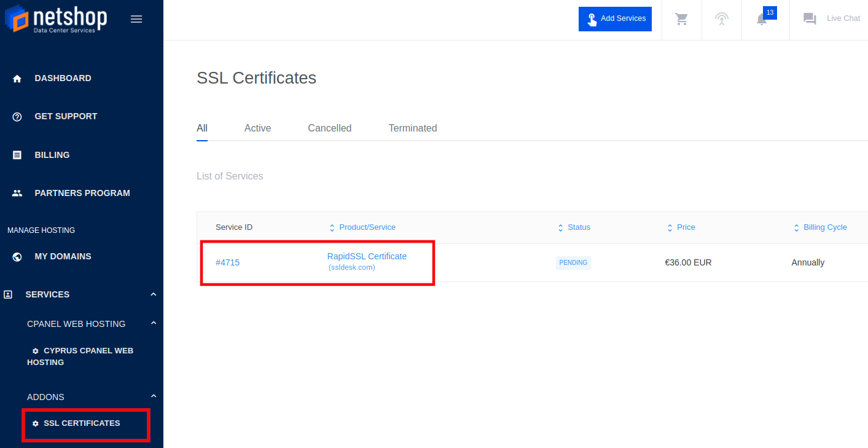Open Billing in sidebar
The image size is (868, 448).
[x=52, y=155]
